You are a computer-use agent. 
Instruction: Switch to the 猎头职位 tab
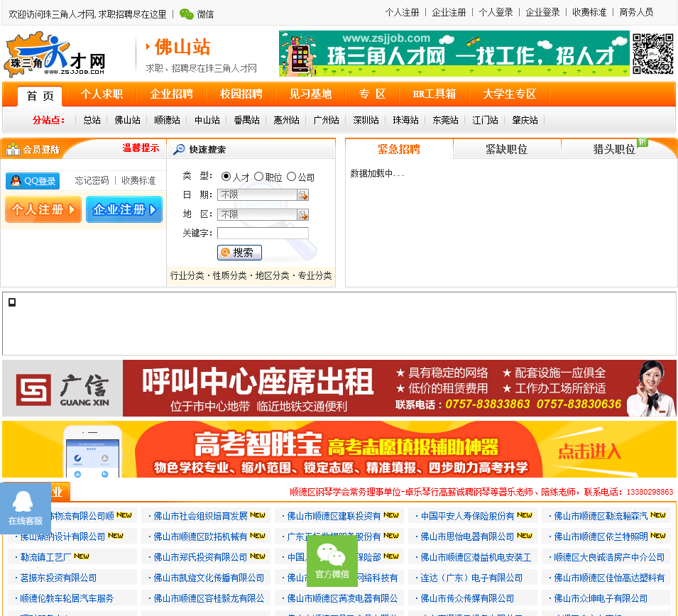614,149
